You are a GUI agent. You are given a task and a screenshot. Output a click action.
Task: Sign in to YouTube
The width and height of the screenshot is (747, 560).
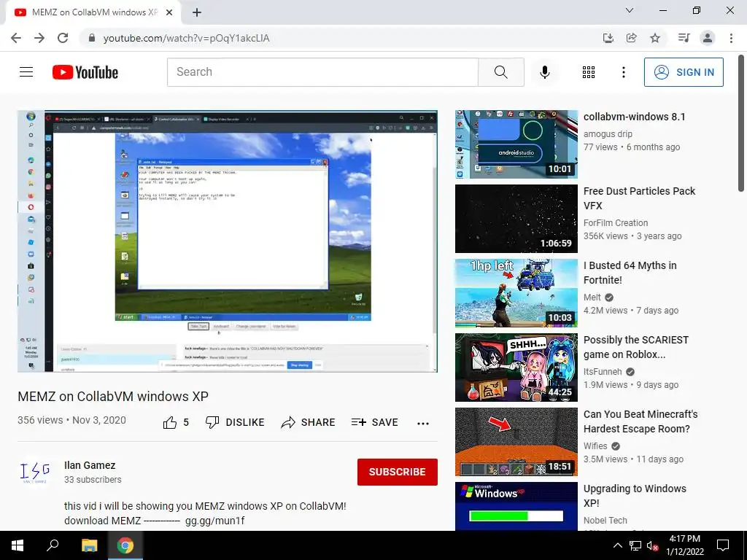(684, 72)
